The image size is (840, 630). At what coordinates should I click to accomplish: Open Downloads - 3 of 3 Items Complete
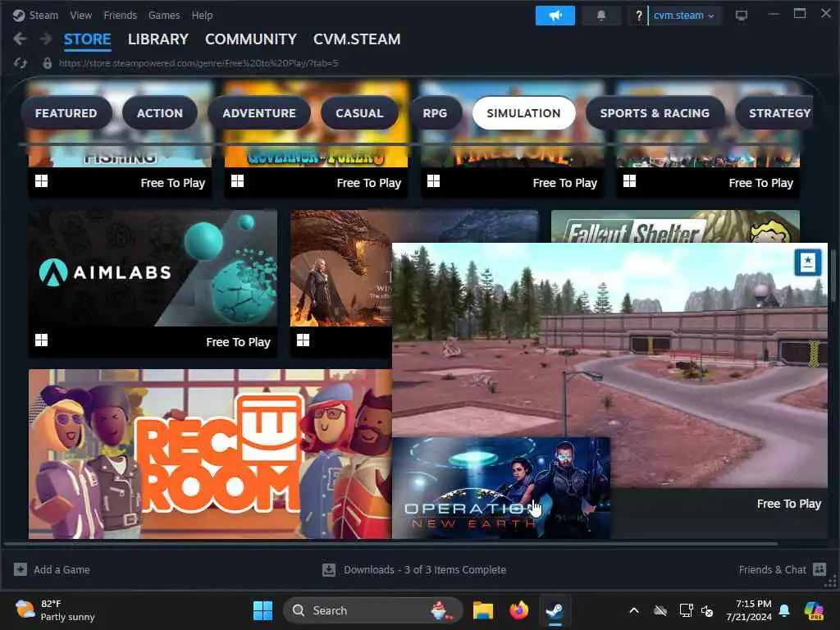(425, 569)
